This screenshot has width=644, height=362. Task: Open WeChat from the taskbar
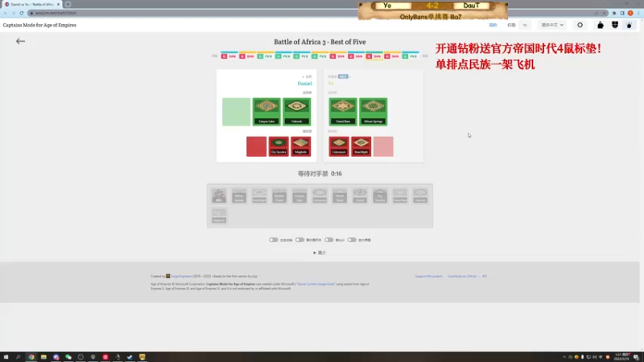click(x=68, y=357)
